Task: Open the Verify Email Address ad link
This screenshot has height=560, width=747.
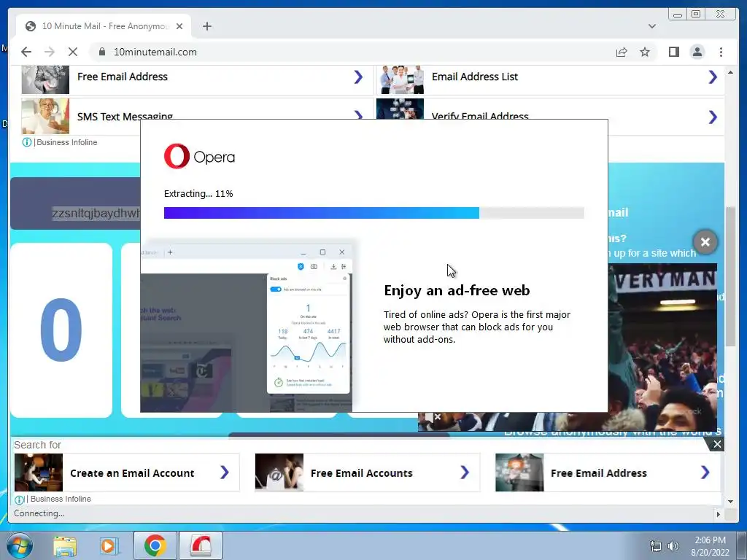Action: coord(480,116)
